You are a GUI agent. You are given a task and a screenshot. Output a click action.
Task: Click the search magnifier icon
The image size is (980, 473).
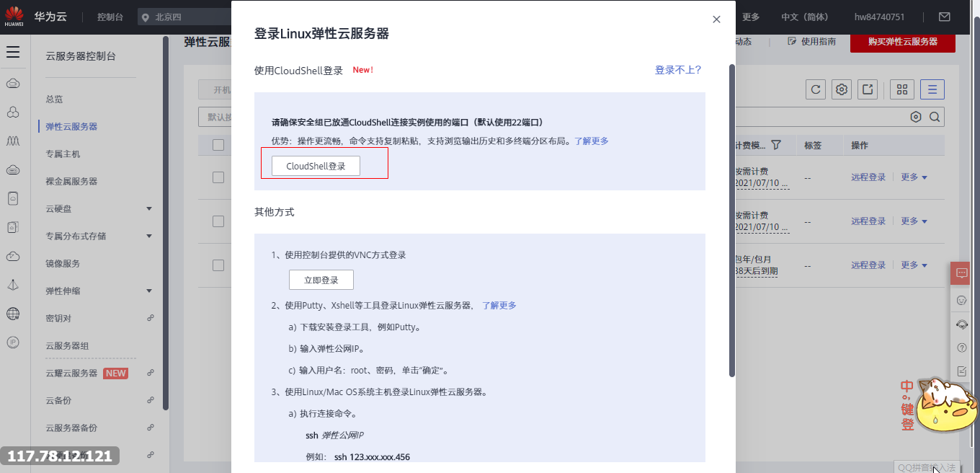[x=935, y=117]
